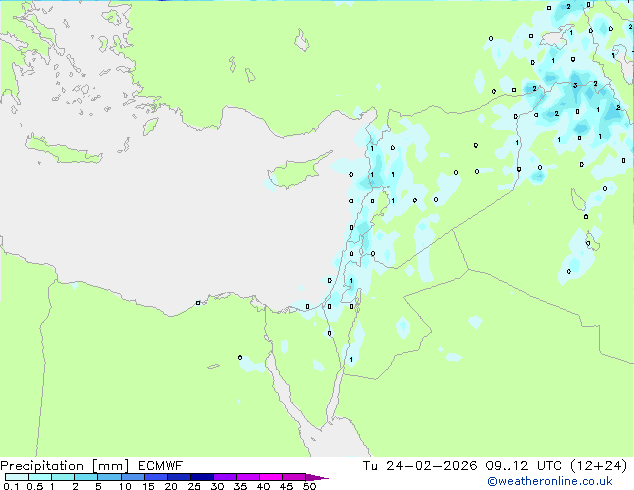Click the '3' precipitation value on map
Viewport: 634px width, 490px height.
click(x=575, y=85)
